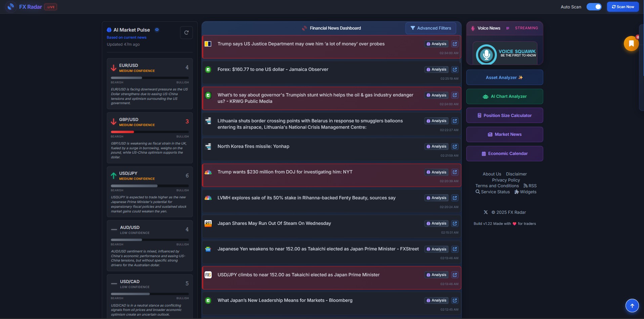Open external link for Jamaica Observer forex story
The image size is (644, 319).
tap(455, 70)
